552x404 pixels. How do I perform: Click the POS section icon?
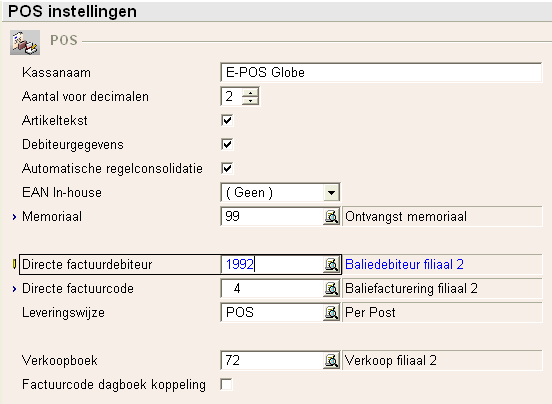pyautogui.click(x=25, y=42)
